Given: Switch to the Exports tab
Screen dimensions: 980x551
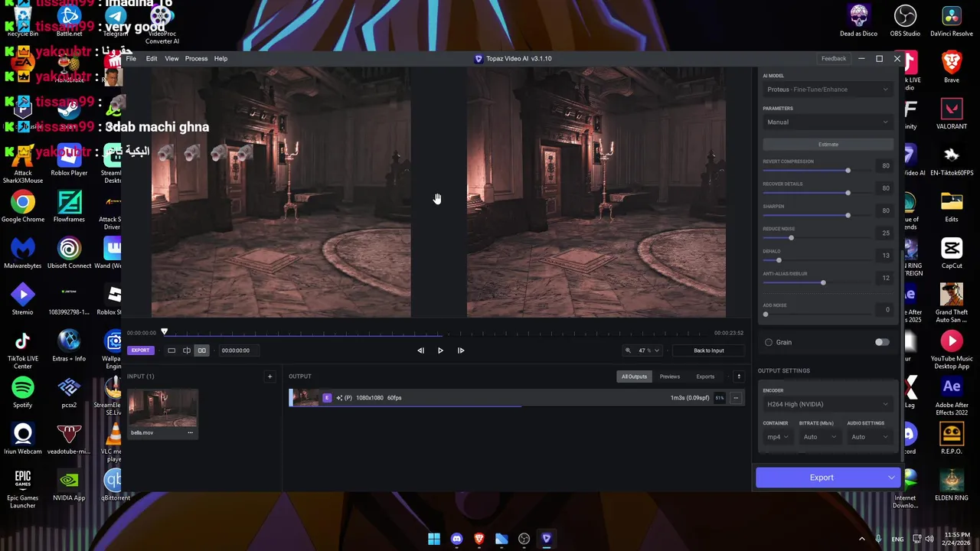Looking at the screenshot, I should point(705,377).
